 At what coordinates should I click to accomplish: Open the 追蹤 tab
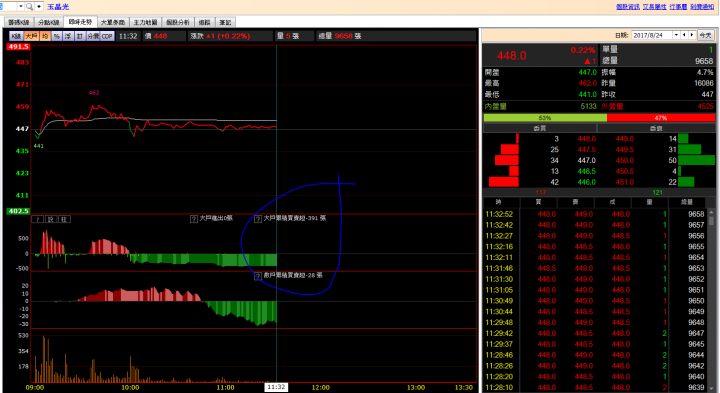click(x=205, y=22)
